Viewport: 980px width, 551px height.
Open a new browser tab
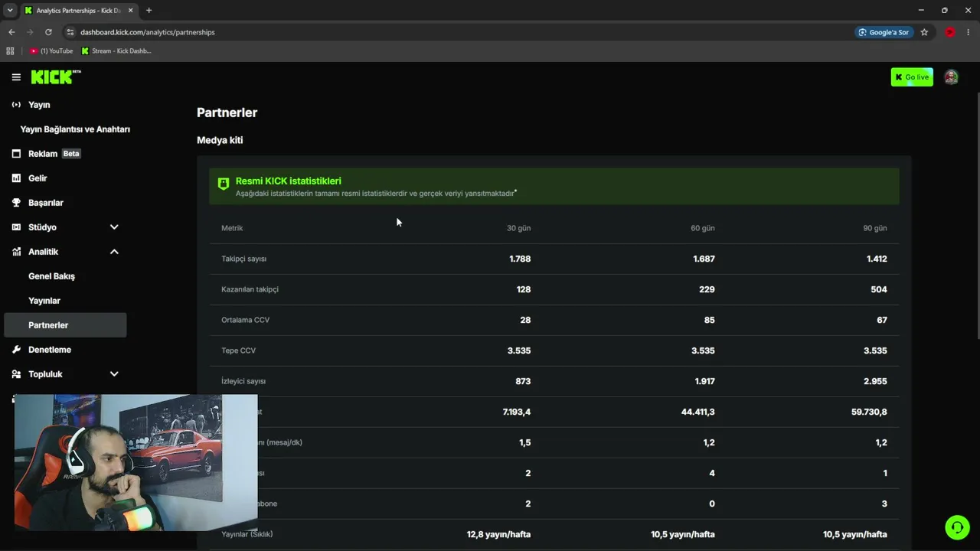click(149, 11)
